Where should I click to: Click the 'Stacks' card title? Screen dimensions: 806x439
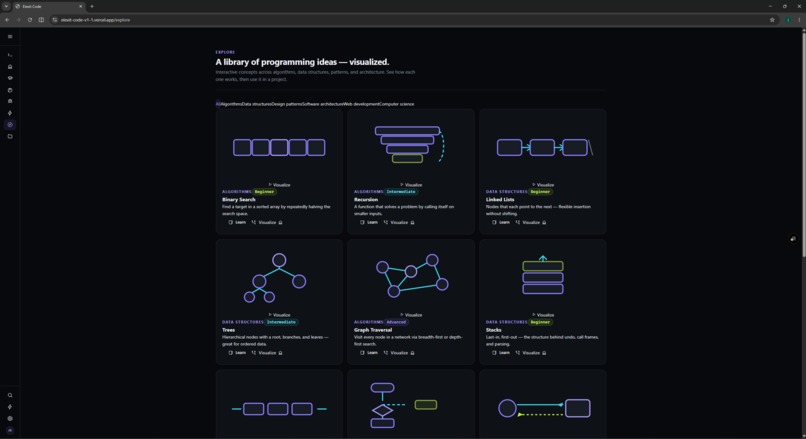click(493, 330)
